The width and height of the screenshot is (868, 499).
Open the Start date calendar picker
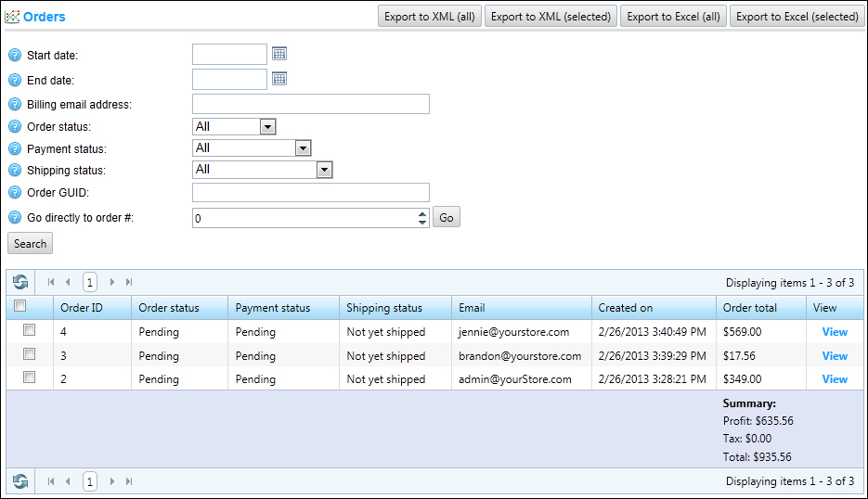279,55
